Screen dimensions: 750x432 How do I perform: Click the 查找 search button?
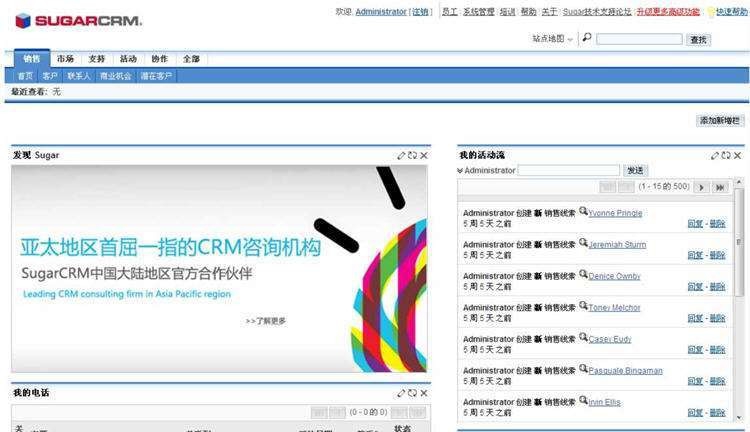coord(698,40)
